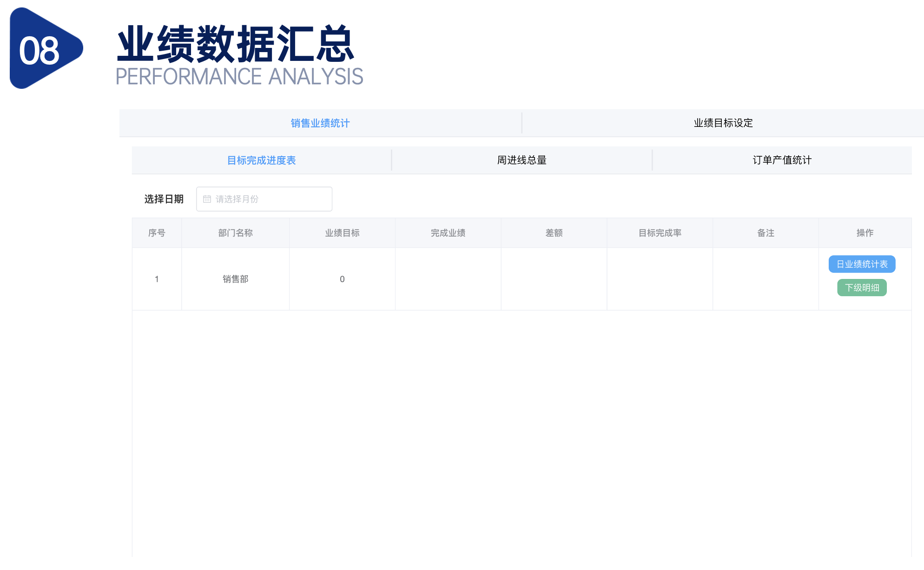Select the 销售业绩统计 tab
Viewport: 924px width, 570px height.
point(320,123)
